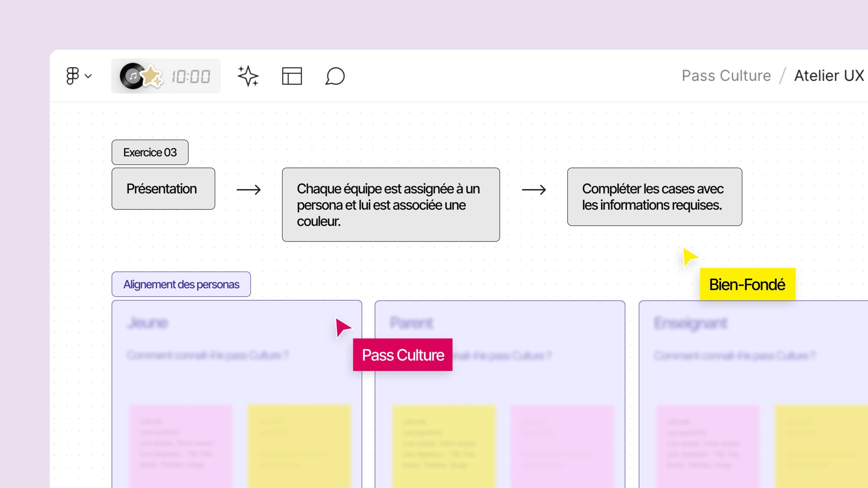Click the Pass Culture pink cursor label
Viewport: 868px width, 488px height.
click(x=402, y=355)
